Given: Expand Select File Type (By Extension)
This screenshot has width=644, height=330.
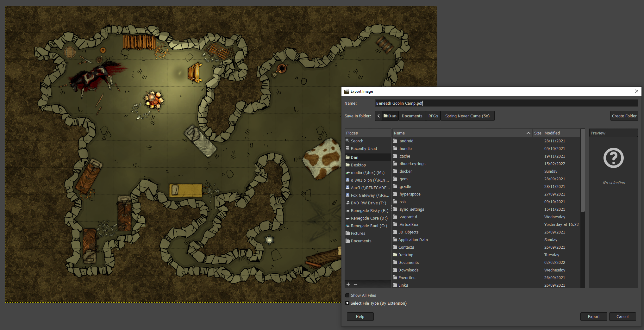Looking at the screenshot, I should coord(347,303).
